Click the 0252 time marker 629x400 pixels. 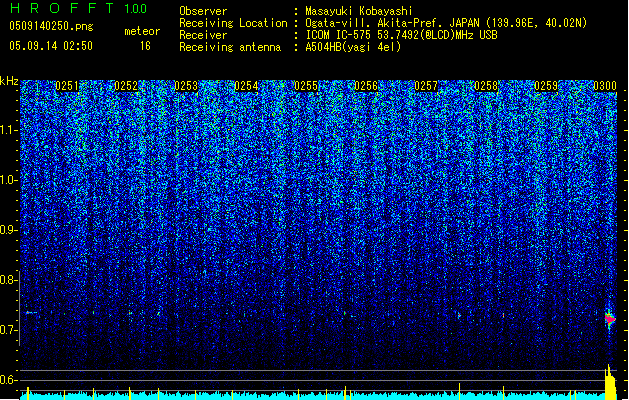[126, 86]
